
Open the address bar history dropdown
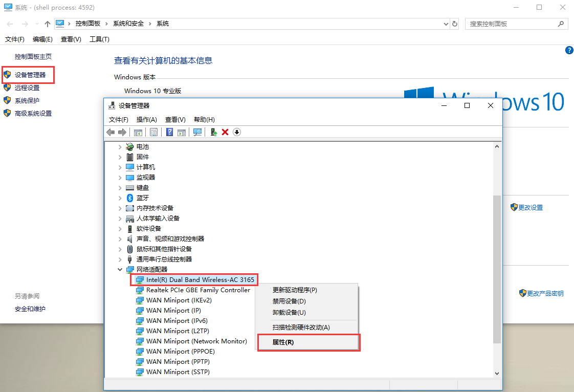tap(446, 24)
